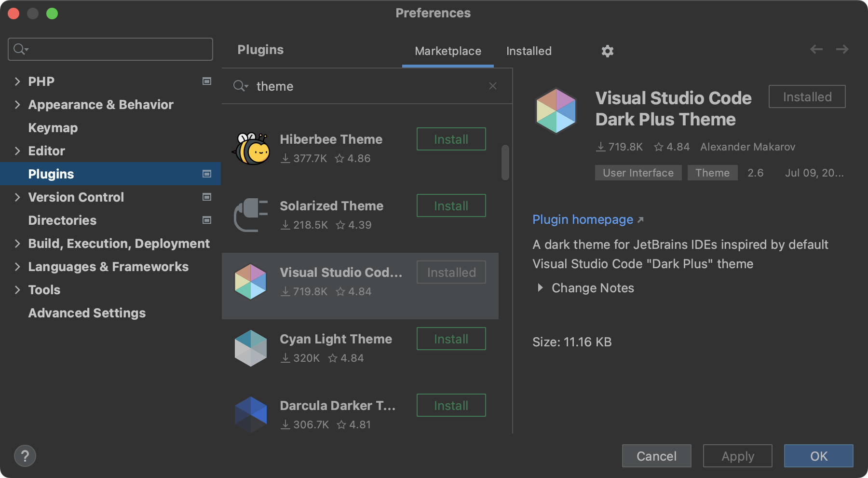Image resolution: width=868 pixels, height=478 pixels.
Task: Click the User Interface tag
Action: click(x=637, y=173)
